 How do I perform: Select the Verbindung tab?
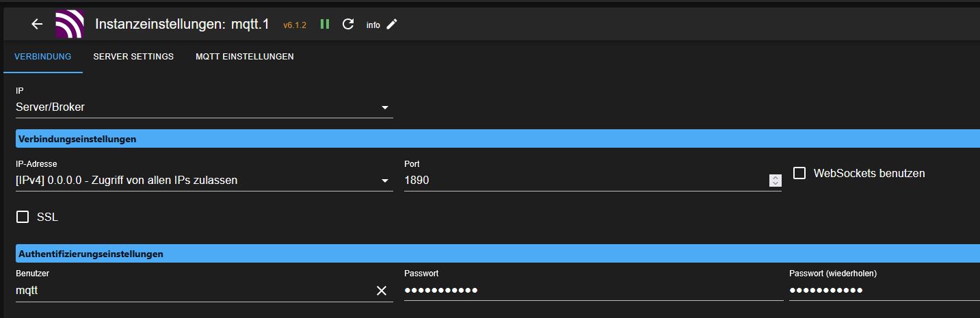[x=43, y=57]
